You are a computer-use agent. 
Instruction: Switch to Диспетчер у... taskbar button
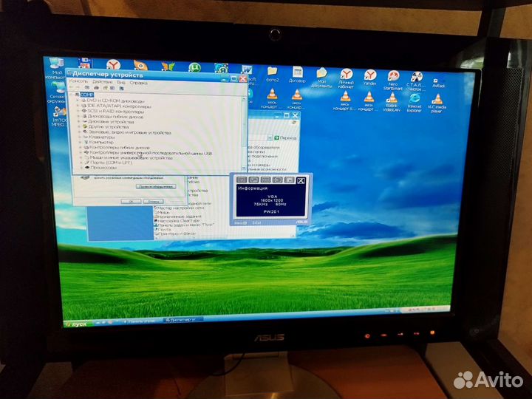pos(183,320)
